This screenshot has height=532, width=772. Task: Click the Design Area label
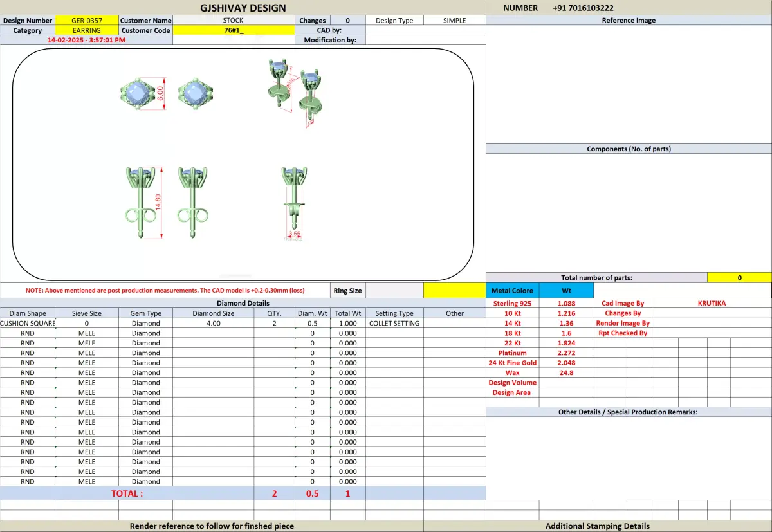(x=513, y=392)
